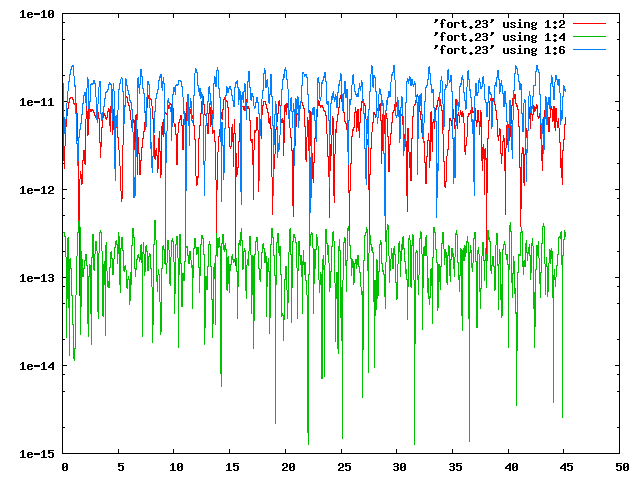Click y-axis label 1e-11
This screenshot has width=640, height=480.
37,102
